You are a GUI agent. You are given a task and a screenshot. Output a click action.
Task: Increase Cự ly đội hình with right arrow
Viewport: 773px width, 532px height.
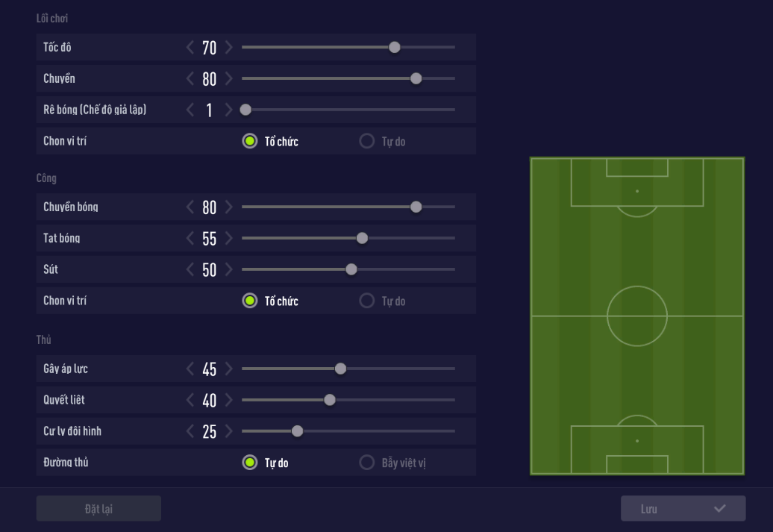tap(228, 431)
